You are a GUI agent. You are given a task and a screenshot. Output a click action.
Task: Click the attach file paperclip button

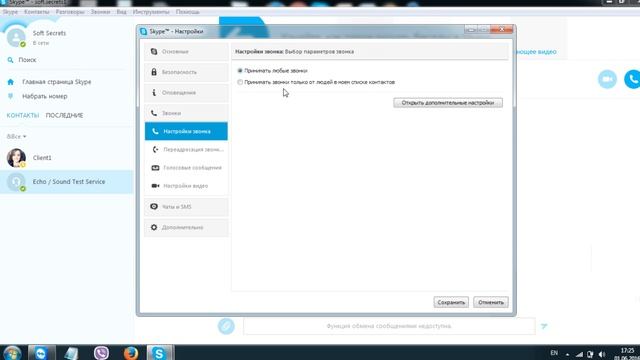pyautogui.click(x=226, y=326)
